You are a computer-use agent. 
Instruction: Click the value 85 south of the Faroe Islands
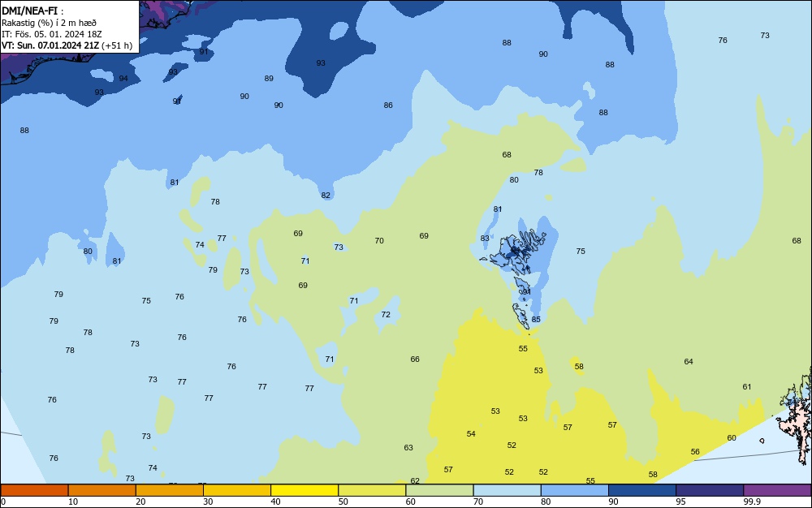coord(536,320)
